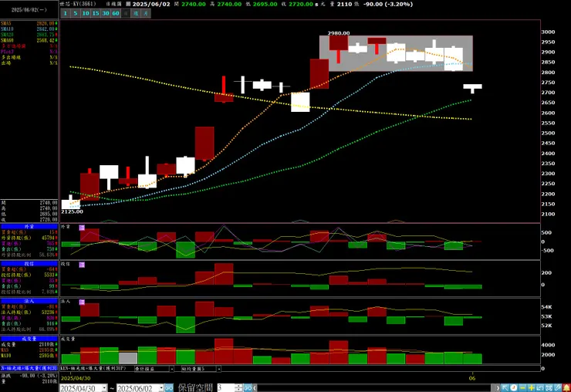Click the purple icon in institutional panel
This screenshot has height=392, width=571.
[x=82, y=302]
